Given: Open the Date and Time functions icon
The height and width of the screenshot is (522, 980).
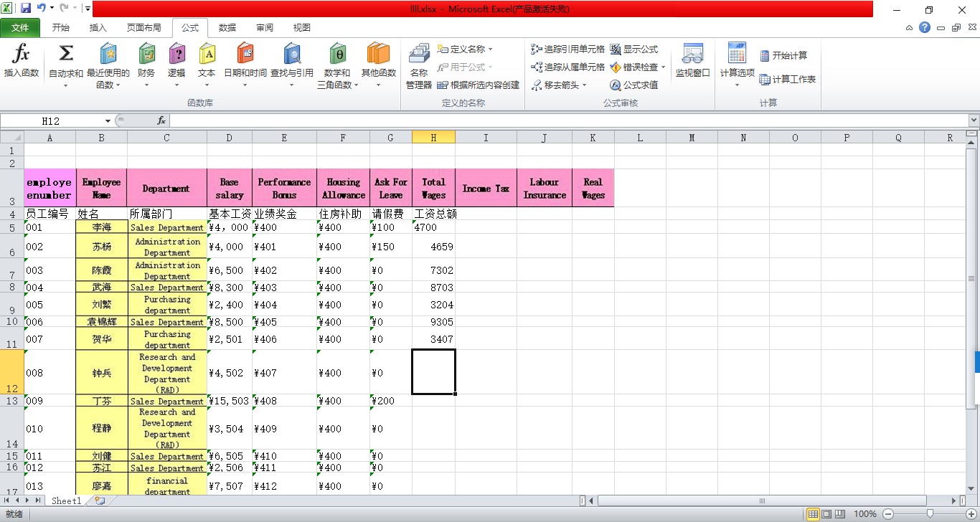Looking at the screenshot, I should click(245, 54).
